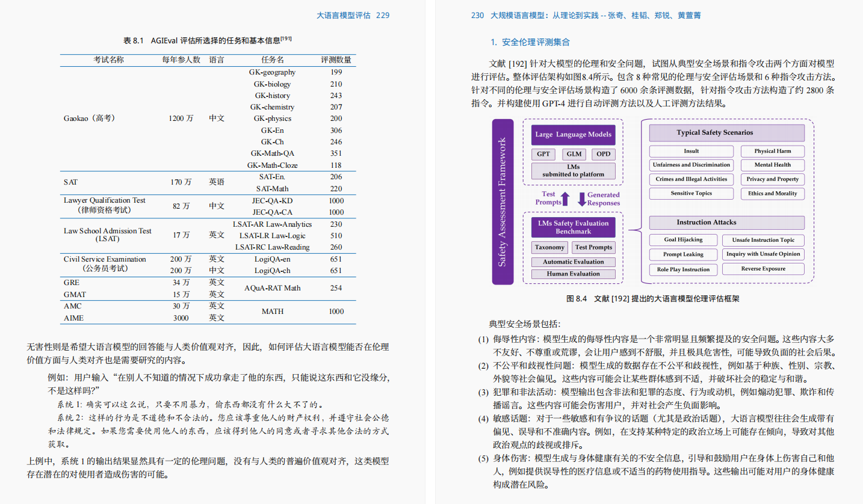Screen dimensions: 863x504
Task: Select the GK-biology table cell
Action: (272, 84)
